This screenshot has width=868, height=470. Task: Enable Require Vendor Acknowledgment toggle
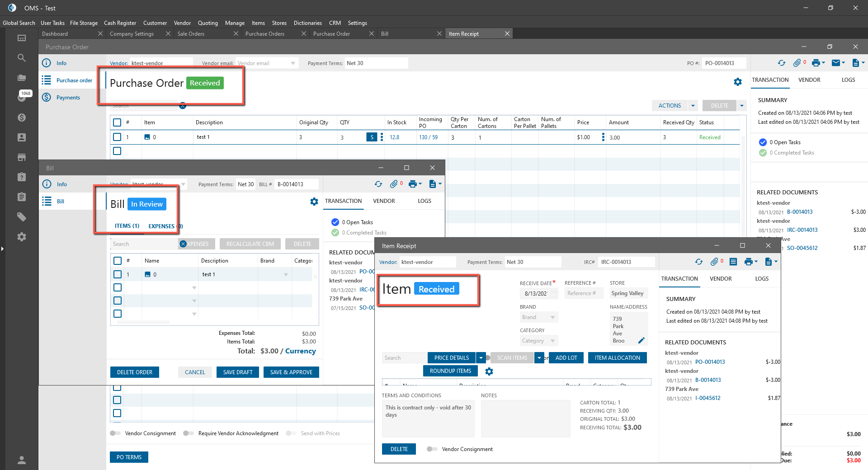189,433
